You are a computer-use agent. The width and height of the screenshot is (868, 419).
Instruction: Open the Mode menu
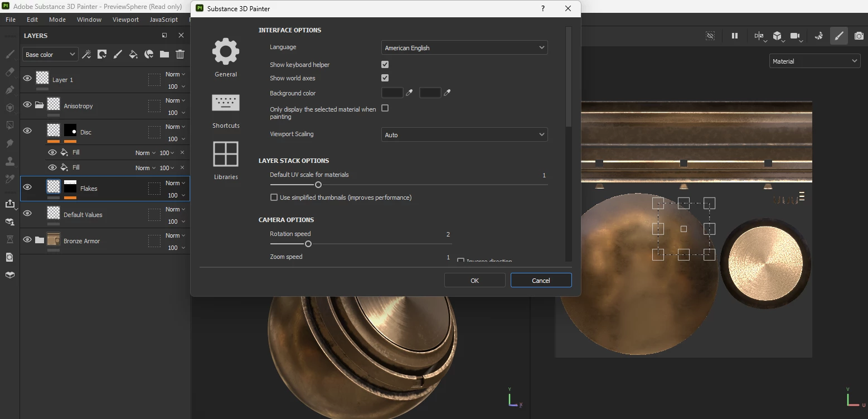click(57, 20)
